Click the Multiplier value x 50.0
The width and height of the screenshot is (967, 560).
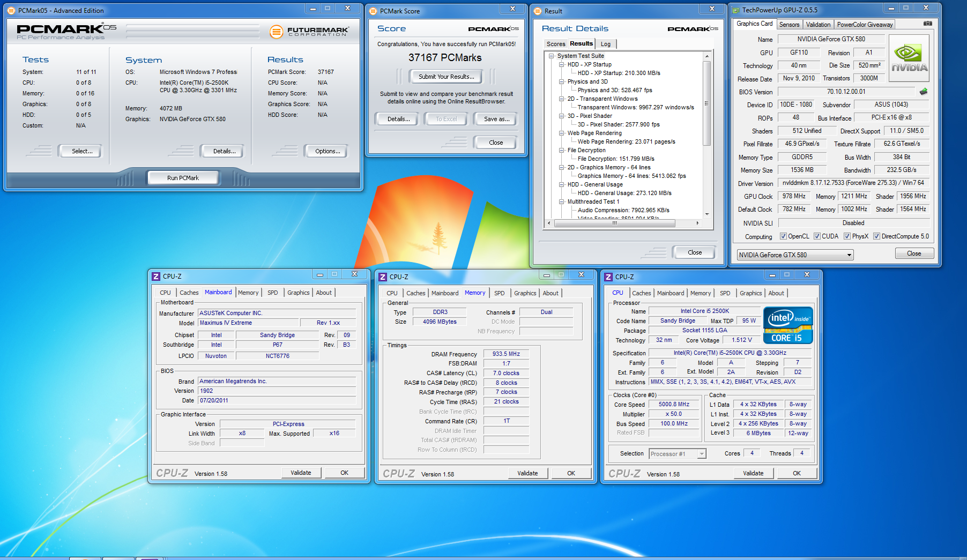674,414
